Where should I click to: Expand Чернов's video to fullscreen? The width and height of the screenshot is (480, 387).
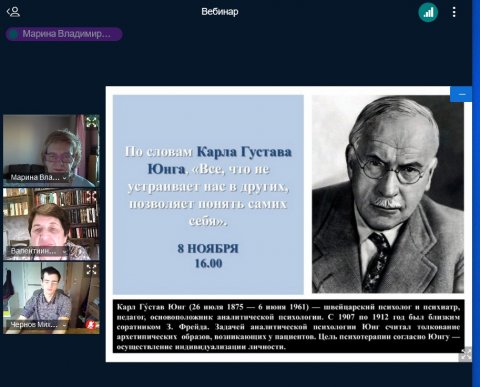click(x=91, y=269)
